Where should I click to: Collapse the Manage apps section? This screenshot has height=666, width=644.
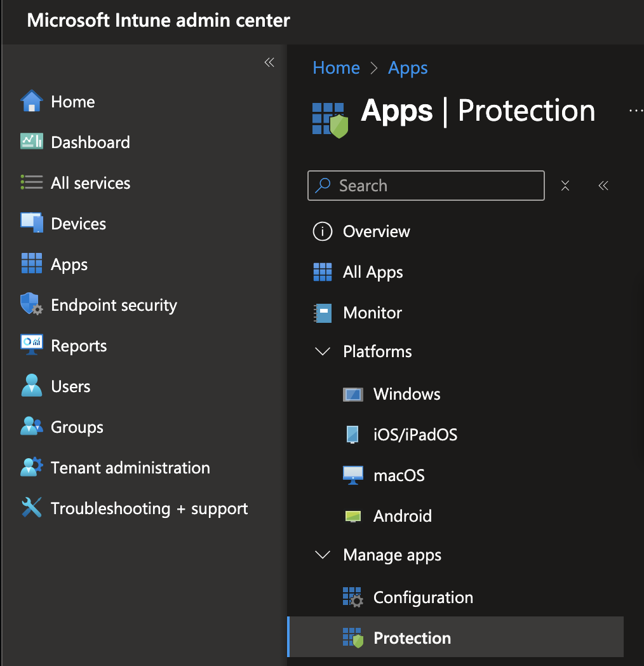coord(323,555)
